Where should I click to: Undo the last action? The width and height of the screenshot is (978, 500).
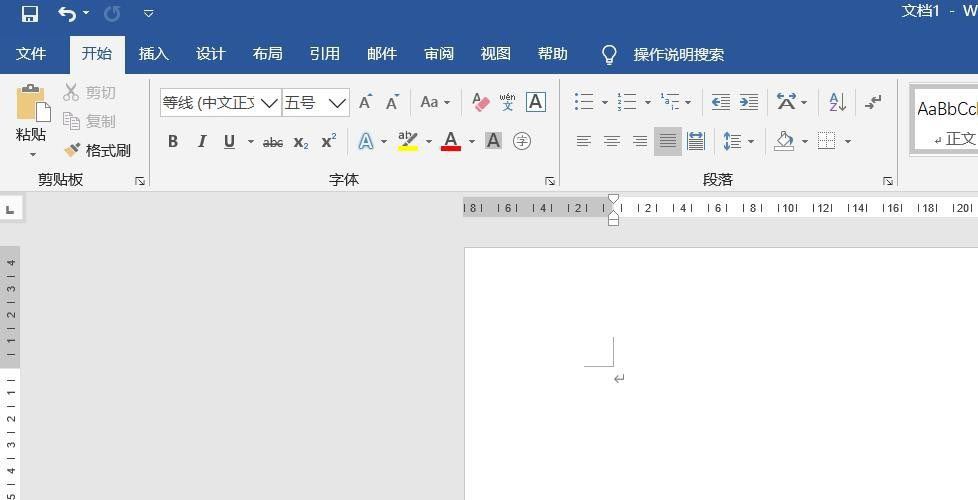[x=67, y=13]
